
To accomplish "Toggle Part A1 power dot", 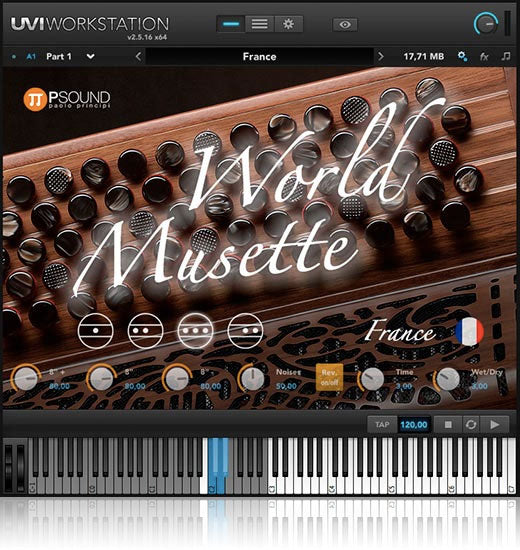I will [14, 56].
